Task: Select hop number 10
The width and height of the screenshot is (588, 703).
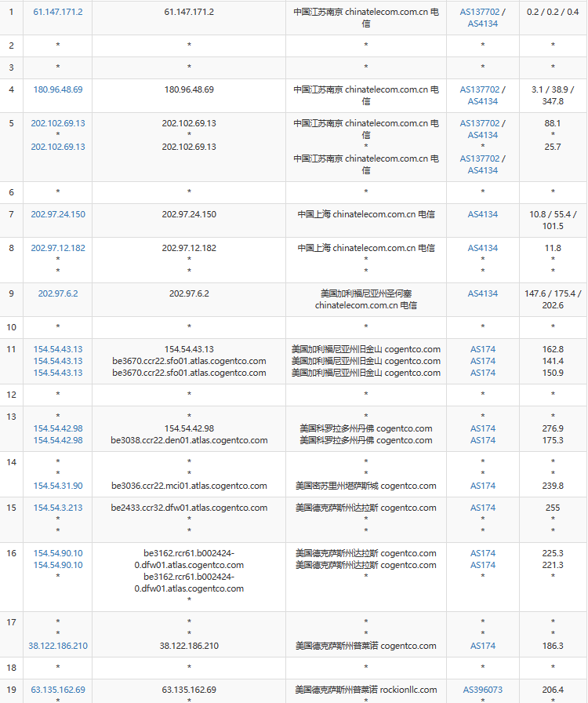Action: pos(11,327)
